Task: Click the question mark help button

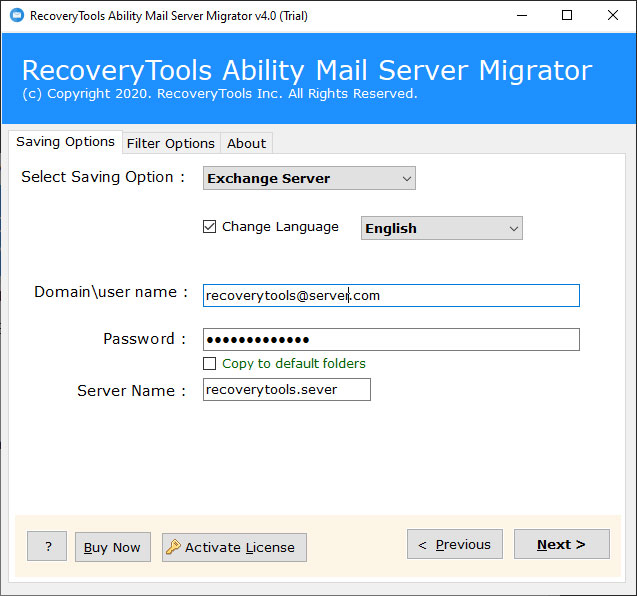Action: 47,546
